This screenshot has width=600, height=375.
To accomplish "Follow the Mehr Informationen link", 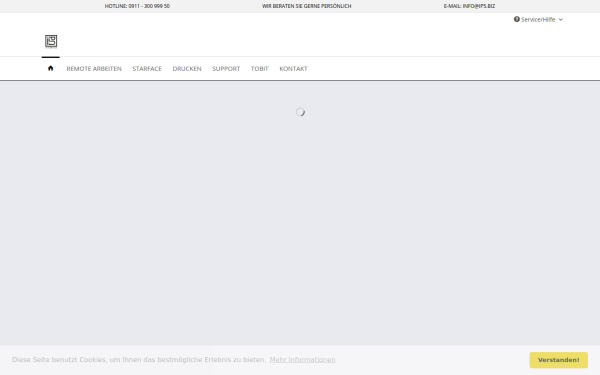I will pyautogui.click(x=302, y=360).
